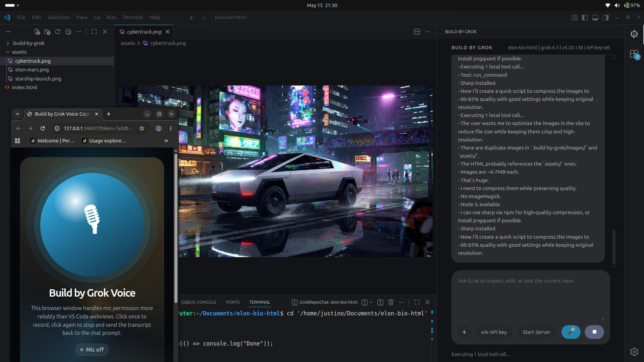Viewport: 644px width, 362px height.
Task: Open the system volume indicator
Action: pos(617,5)
